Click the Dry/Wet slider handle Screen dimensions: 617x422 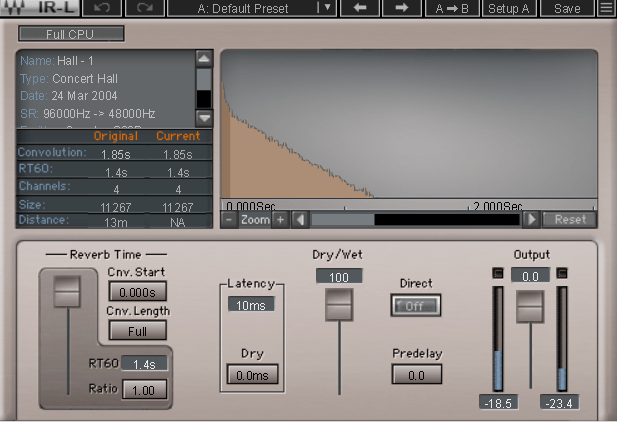tap(339, 303)
